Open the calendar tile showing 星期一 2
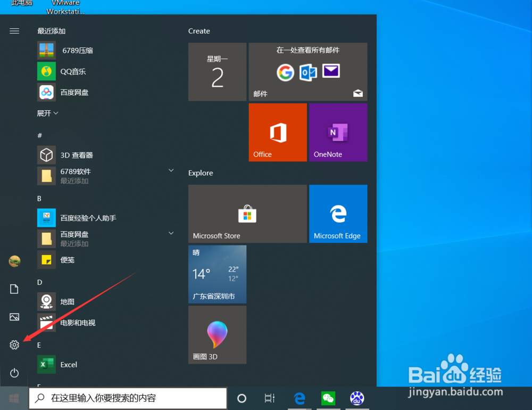Screen dimensions: 532x410 [x=217, y=72]
